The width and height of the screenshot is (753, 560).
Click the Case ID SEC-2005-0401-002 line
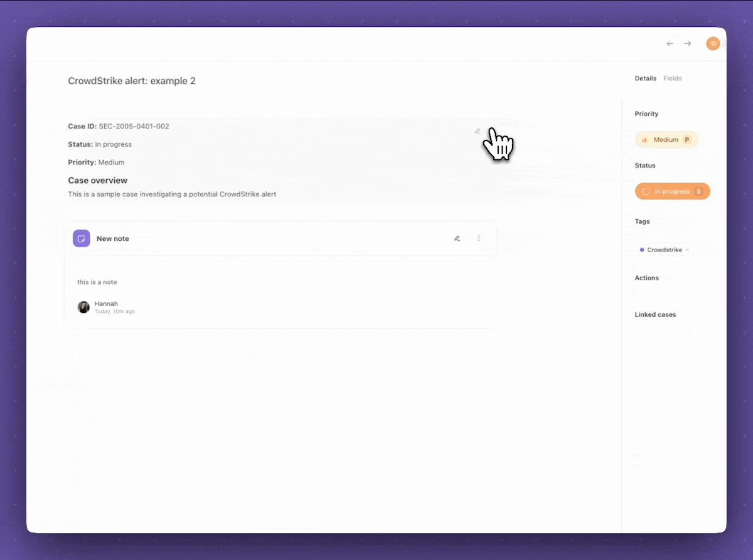[x=119, y=126]
